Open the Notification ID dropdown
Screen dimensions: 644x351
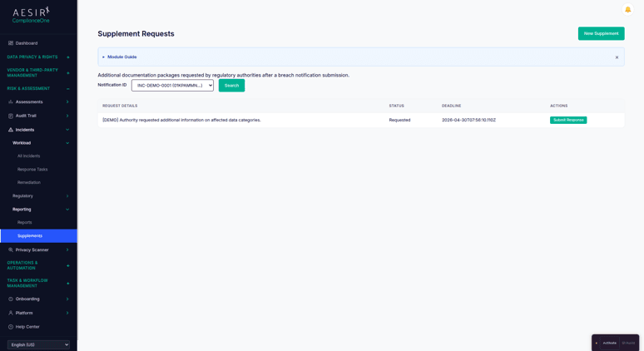(x=172, y=86)
